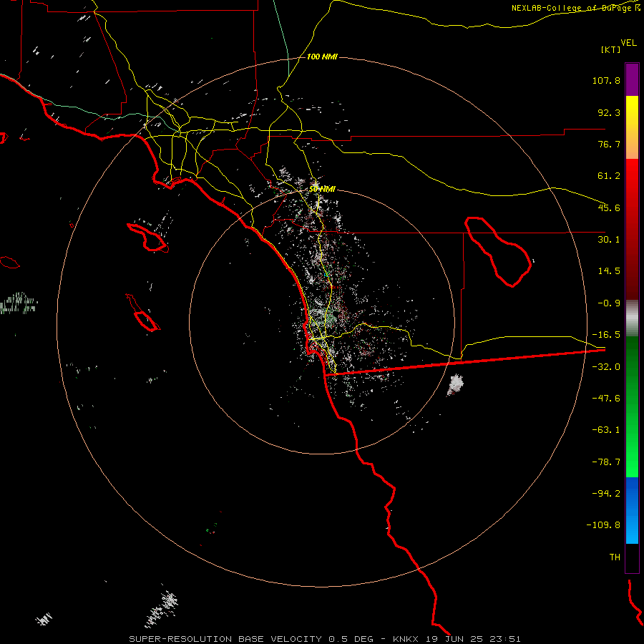Click the 50 NMI range ring label
This screenshot has width=644, height=644.
pyautogui.click(x=322, y=190)
